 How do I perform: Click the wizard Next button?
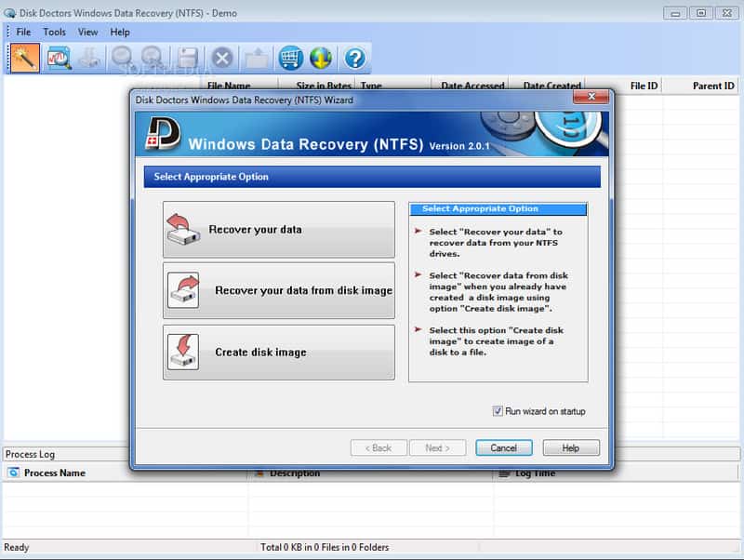pyautogui.click(x=437, y=447)
